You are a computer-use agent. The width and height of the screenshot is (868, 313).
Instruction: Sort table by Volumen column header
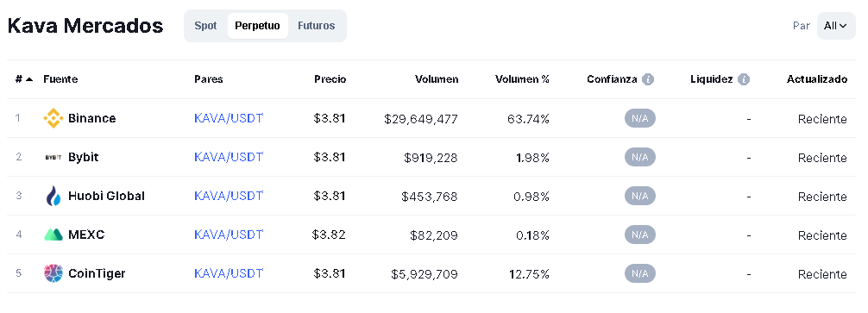[x=437, y=79]
